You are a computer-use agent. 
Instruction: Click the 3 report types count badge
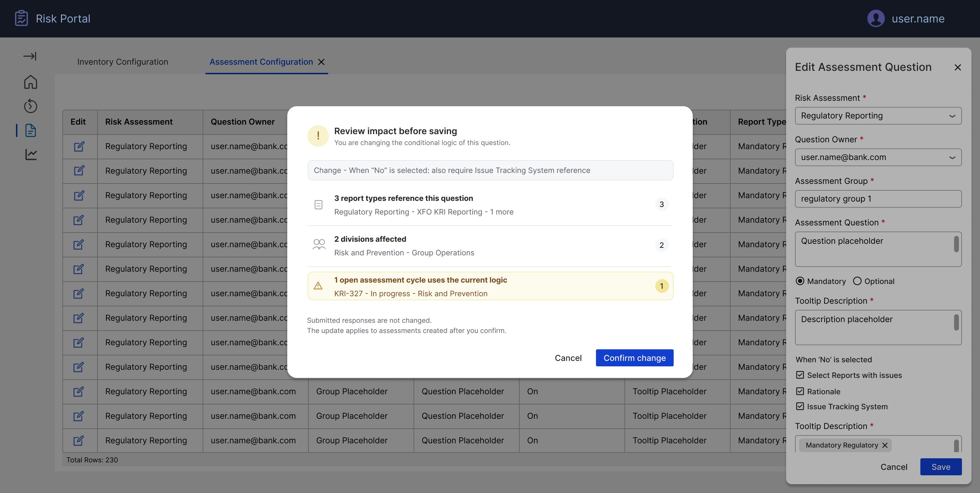pos(662,205)
